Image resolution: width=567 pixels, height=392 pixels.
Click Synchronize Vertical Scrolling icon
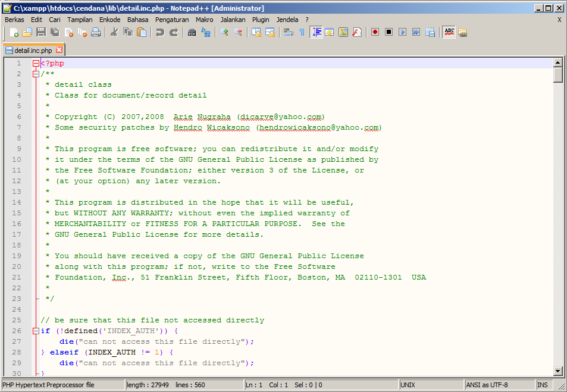[x=256, y=33]
